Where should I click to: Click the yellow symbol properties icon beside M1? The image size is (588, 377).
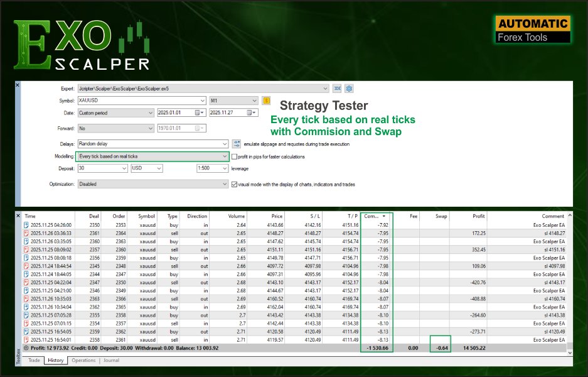coord(267,101)
